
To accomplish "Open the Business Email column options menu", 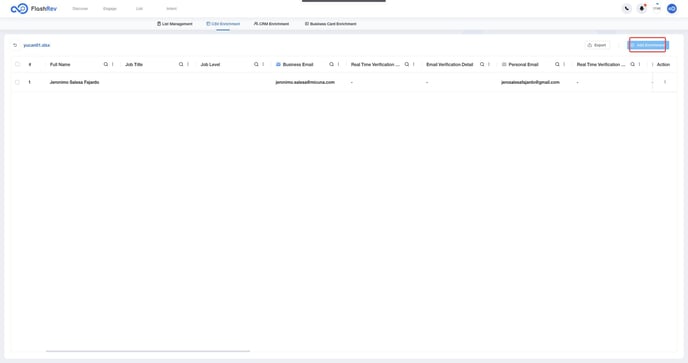I will tap(338, 65).
